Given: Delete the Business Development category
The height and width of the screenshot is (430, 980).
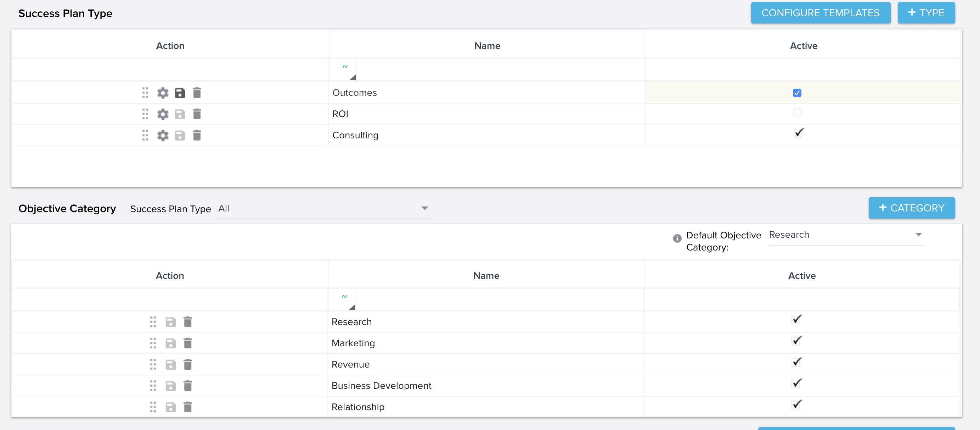Looking at the screenshot, I should [188, 386].
